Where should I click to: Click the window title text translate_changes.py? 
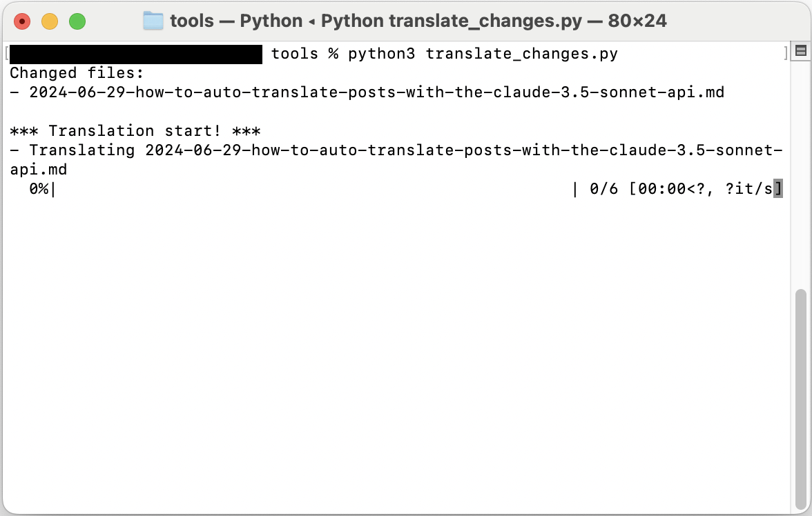[x=485, y=21]
